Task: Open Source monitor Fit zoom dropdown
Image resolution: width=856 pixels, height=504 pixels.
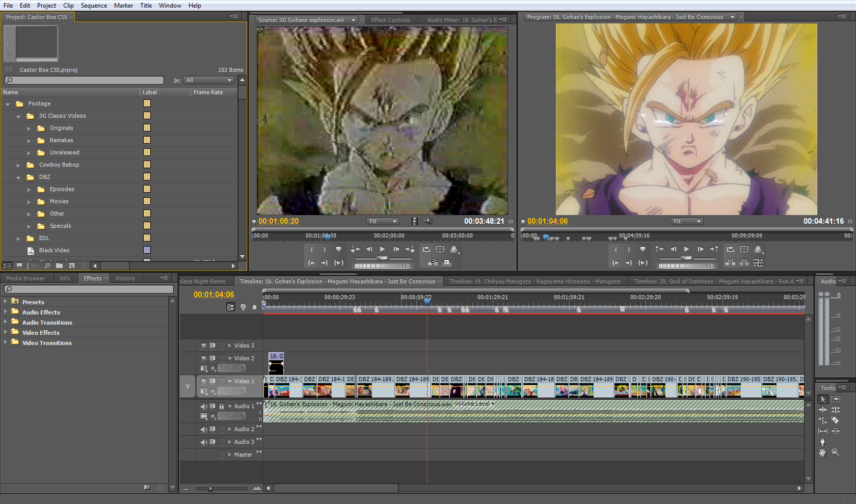Action: click(383, 221)
